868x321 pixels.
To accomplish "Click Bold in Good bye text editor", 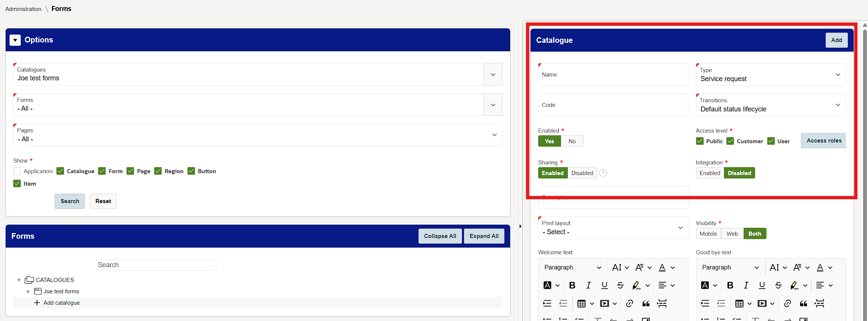I will coord(730,285).
